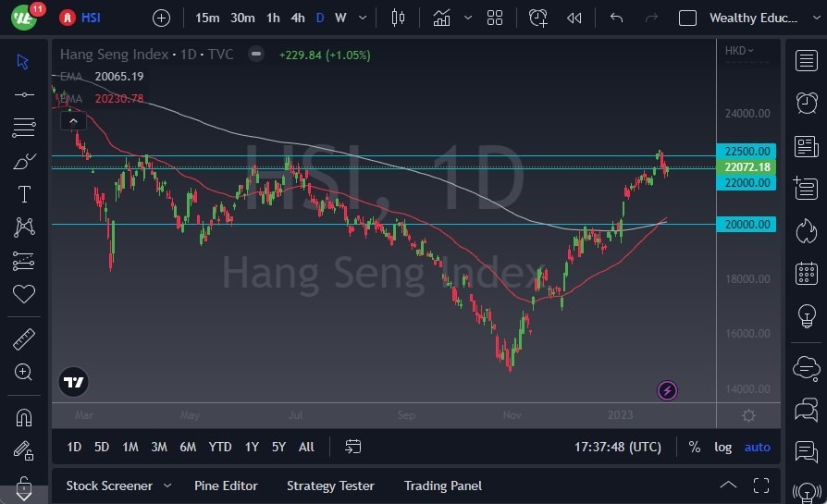Click the red HSI symbol logo swatch
The height and width of the screenshot is (504, 827).
pyautogui.click(x=68, y=18)
